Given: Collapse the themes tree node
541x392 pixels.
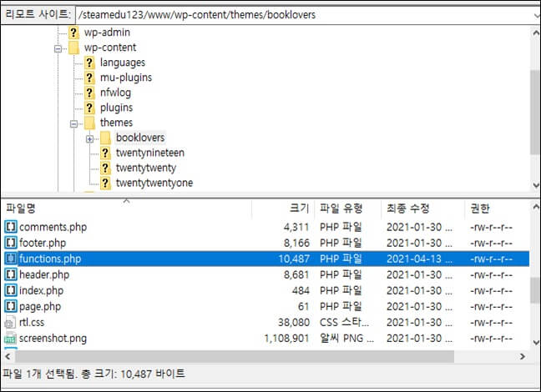Looking at the screenshot, I should point(73,123).
